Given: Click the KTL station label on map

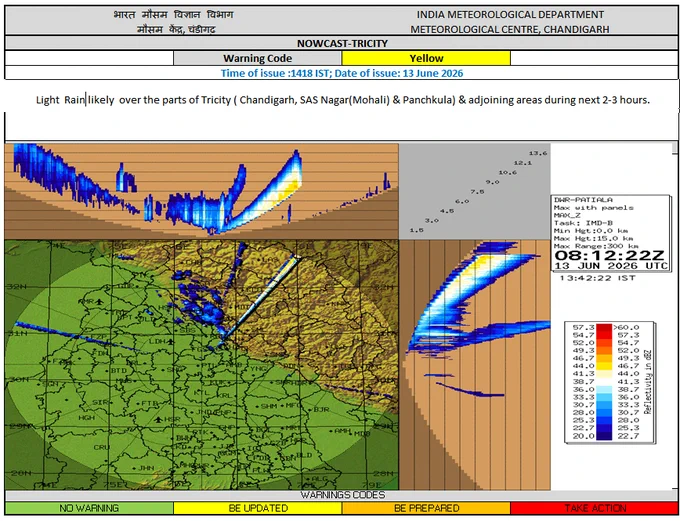Looking at the screenshot, I should coord(201,392).
